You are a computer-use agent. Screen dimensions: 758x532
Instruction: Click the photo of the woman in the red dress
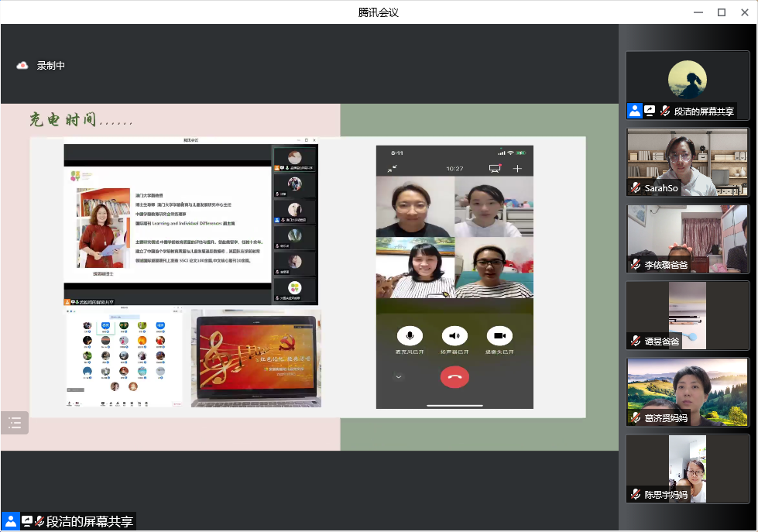(103, 228)
